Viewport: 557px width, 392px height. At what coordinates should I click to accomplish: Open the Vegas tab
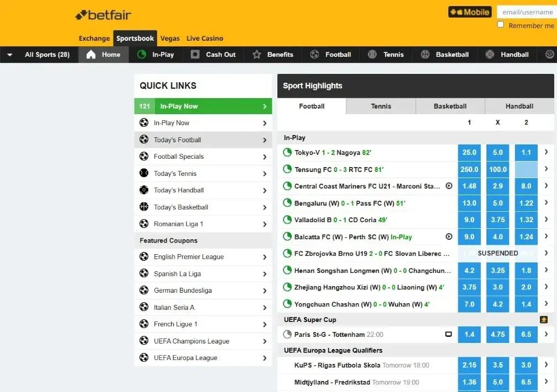pyautogui.click(x=170, y=39)
